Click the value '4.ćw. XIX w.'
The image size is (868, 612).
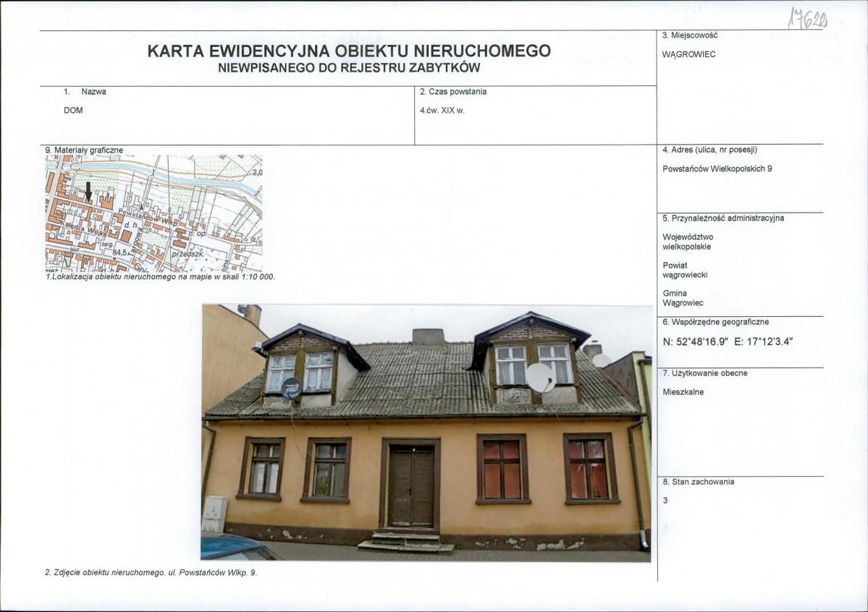pyautogui.click(x=442, y=111)
